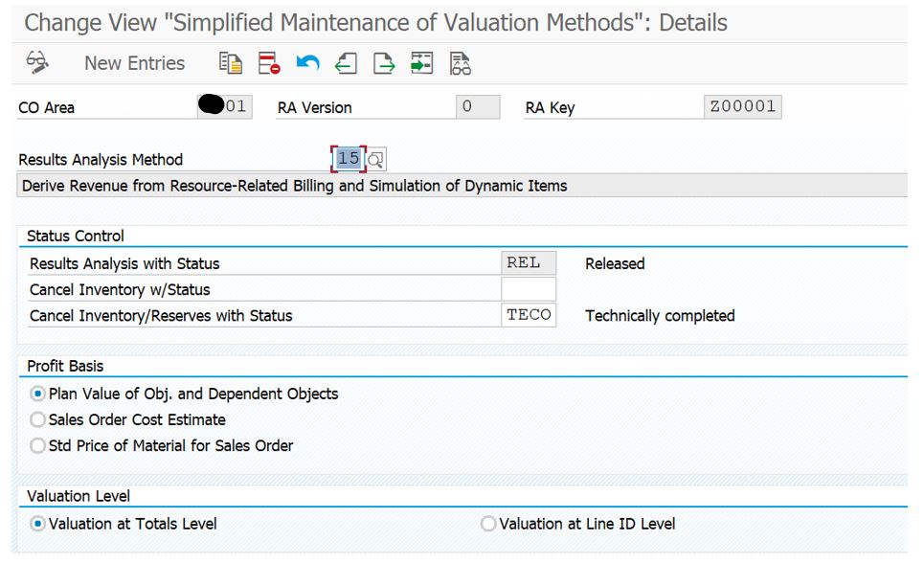Go to Next Entry icon

tap(384, 63)
